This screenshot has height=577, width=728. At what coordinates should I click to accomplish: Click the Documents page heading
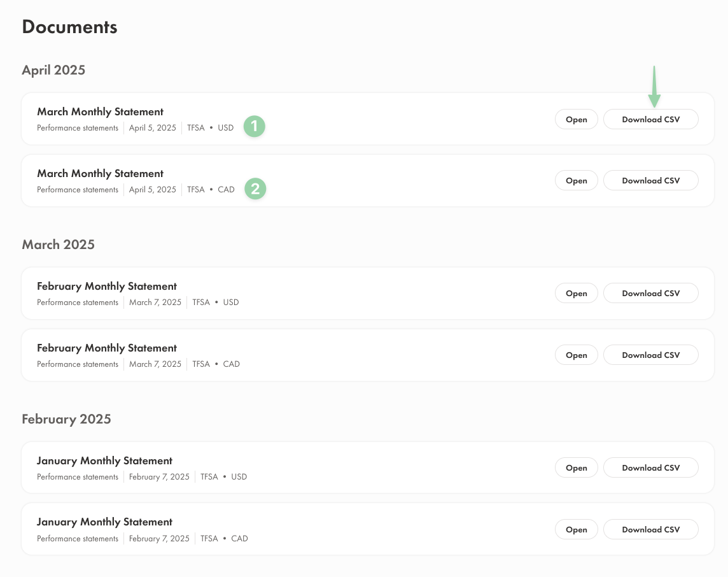[69, 27]
